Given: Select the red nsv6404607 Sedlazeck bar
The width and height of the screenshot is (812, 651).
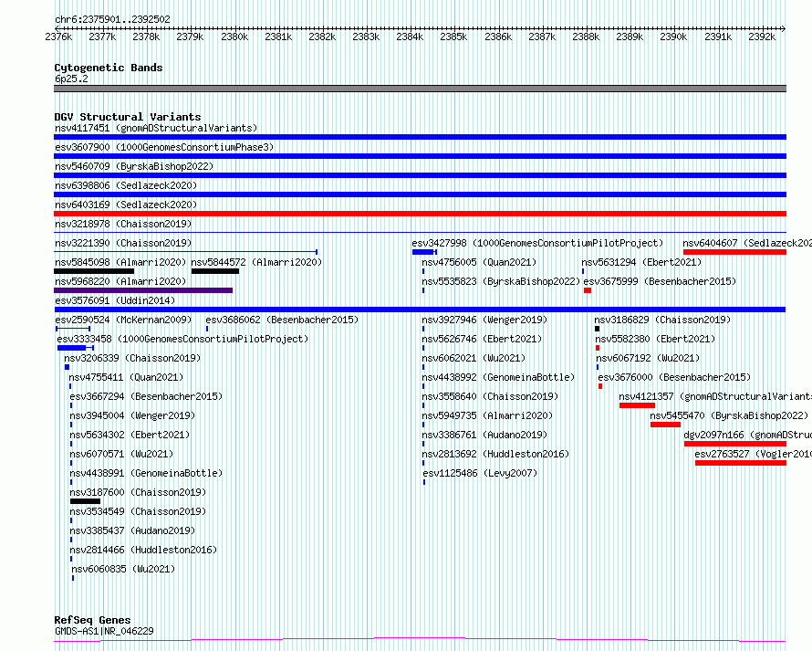Looking at the screenshot, I should click(x=734, y=252).
